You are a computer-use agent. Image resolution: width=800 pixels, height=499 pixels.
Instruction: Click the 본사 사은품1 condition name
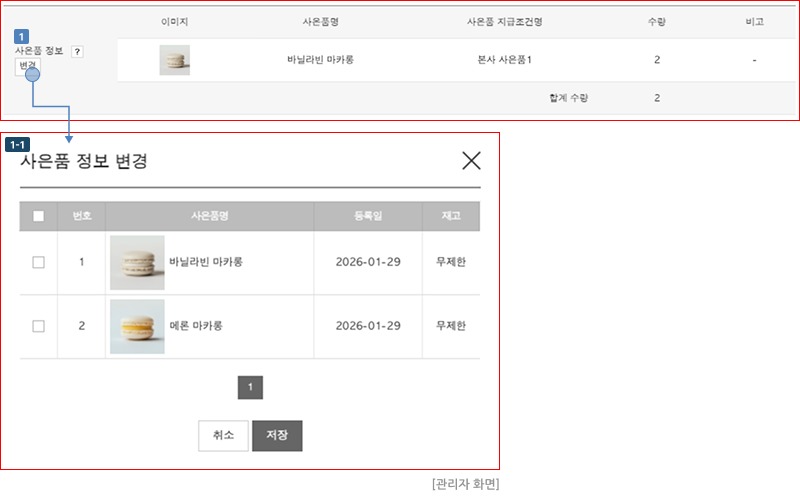tap(505, 60)
